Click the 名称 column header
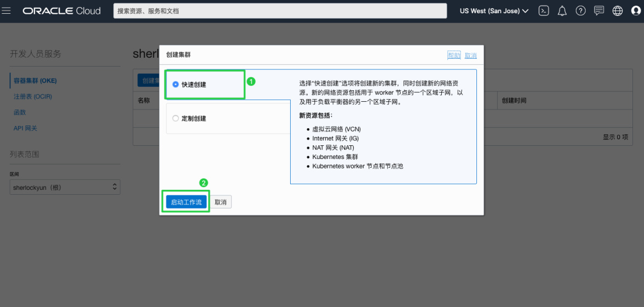 (144, 100)
